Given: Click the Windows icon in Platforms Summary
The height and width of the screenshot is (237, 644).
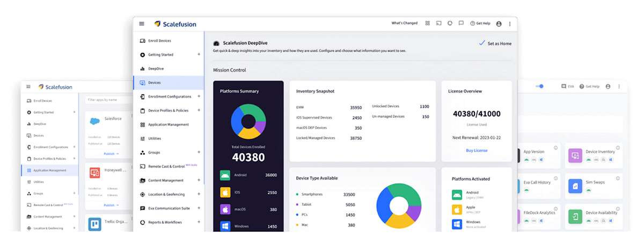Looking at the screenshot, I should (x=225, y=226).
